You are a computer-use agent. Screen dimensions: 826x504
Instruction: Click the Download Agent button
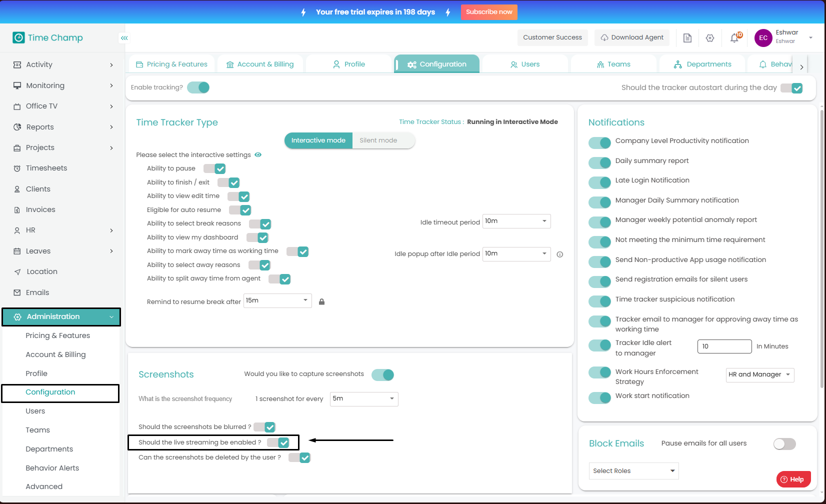pyautogui.click(x=632, y=37)
